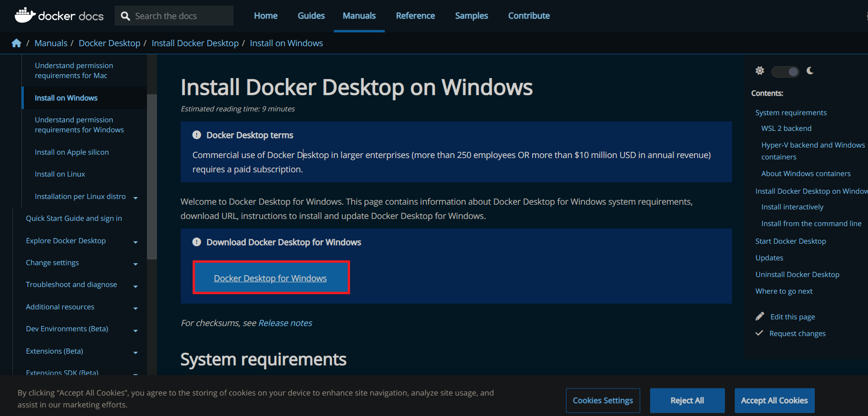Click the moon dark-mode icon
868x416 pixels.
[x=810, y=71]
